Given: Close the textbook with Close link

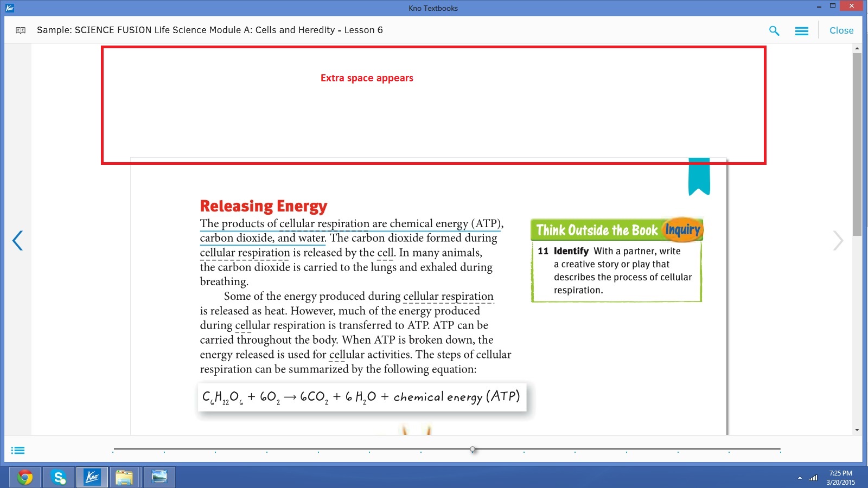Looking at the screenshot, I should tap(841, 31).
